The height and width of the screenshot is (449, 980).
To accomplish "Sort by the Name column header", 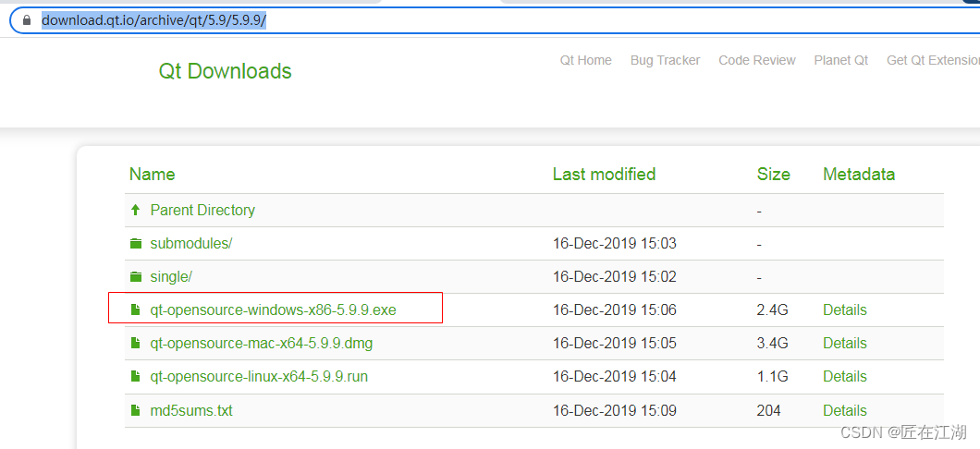I will pos(152,174).
